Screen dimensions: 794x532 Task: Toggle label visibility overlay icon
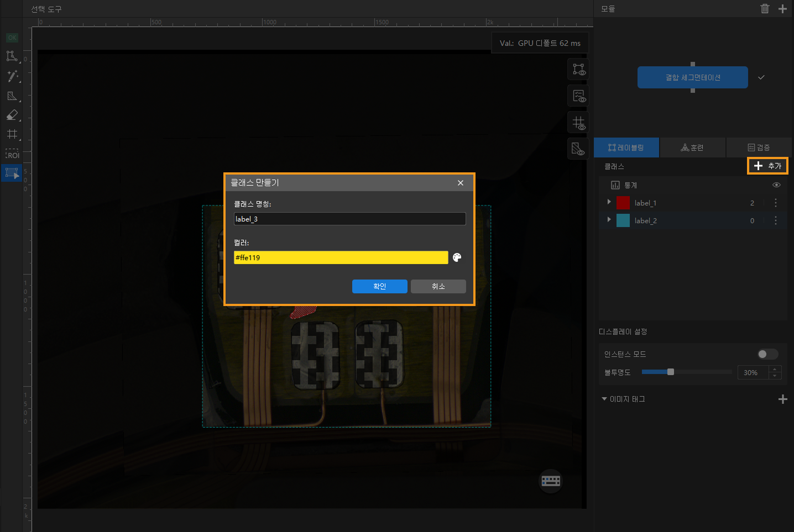tap(578, 70)
